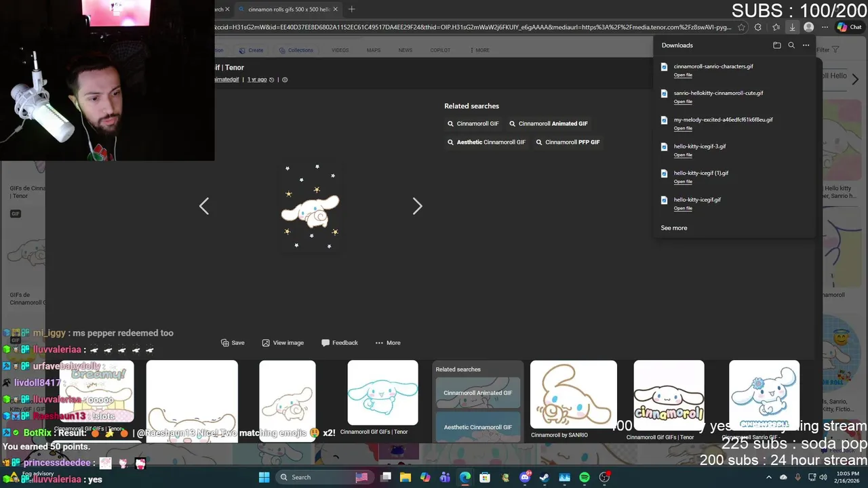Show hidden system tray icons
This screenshot has height=488, width=868.
tap(768, 477)
